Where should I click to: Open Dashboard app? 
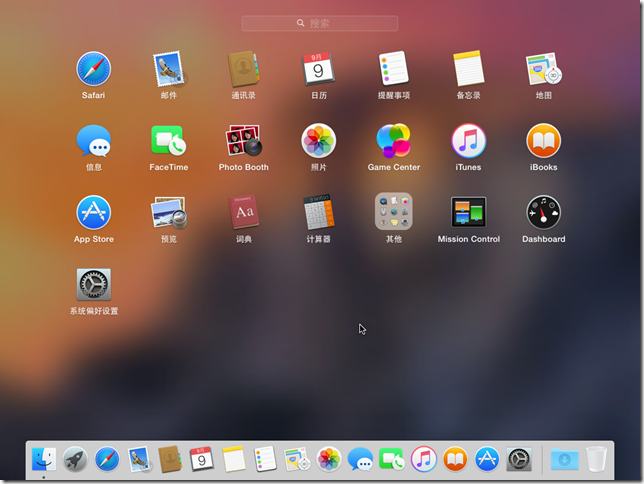tap(543, 212)
